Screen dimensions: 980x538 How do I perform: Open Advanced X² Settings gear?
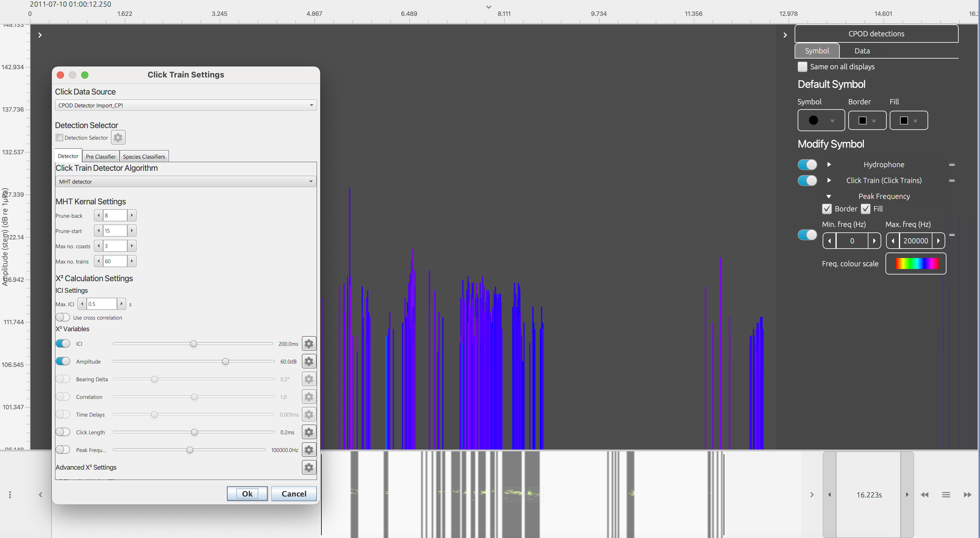(x=309, y=467)
